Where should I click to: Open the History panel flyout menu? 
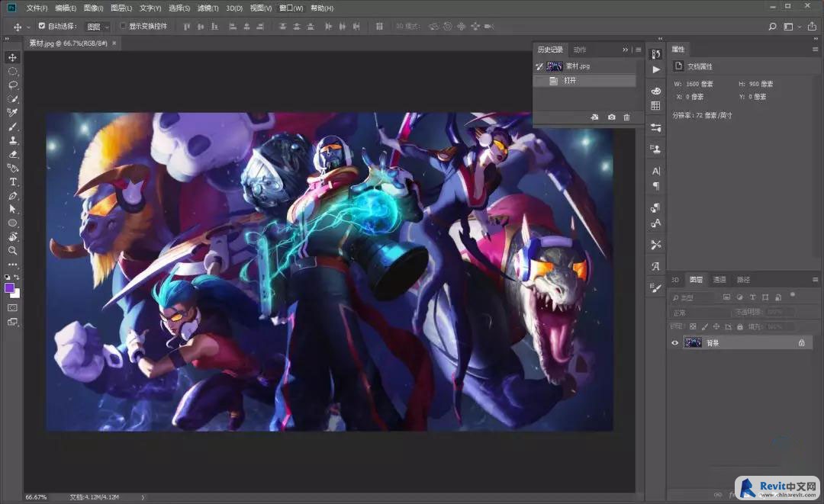click(639, 50)
